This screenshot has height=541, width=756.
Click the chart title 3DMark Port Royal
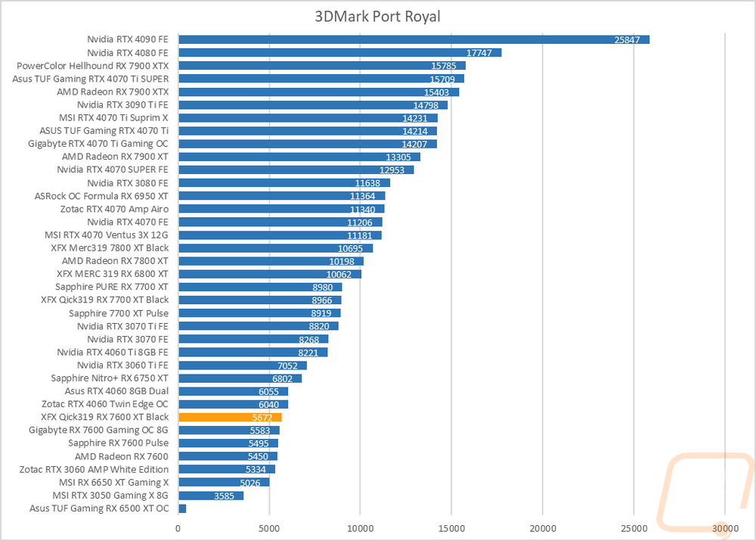tap(377, 17)
